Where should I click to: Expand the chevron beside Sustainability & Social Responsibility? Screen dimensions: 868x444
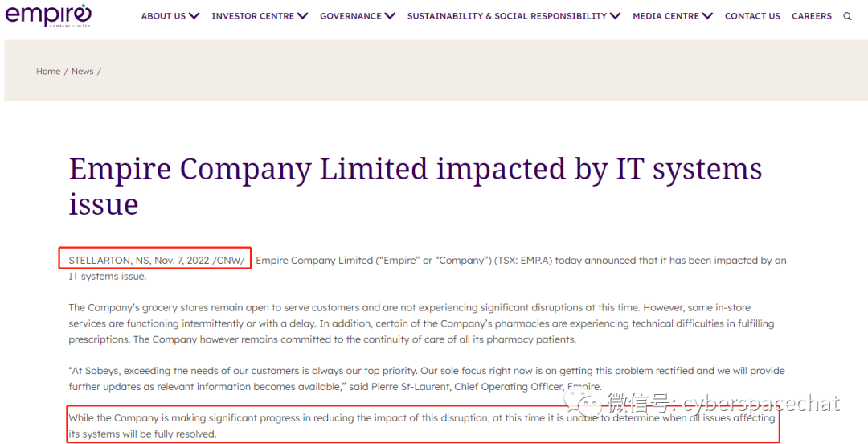click(x=616, y=16)
